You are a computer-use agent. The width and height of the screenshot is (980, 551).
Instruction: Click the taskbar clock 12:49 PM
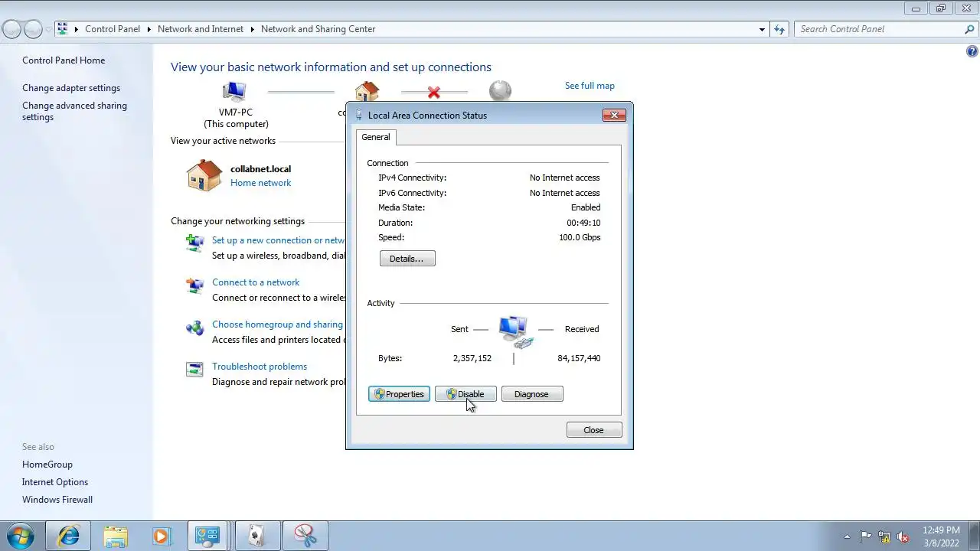[941, 530]
